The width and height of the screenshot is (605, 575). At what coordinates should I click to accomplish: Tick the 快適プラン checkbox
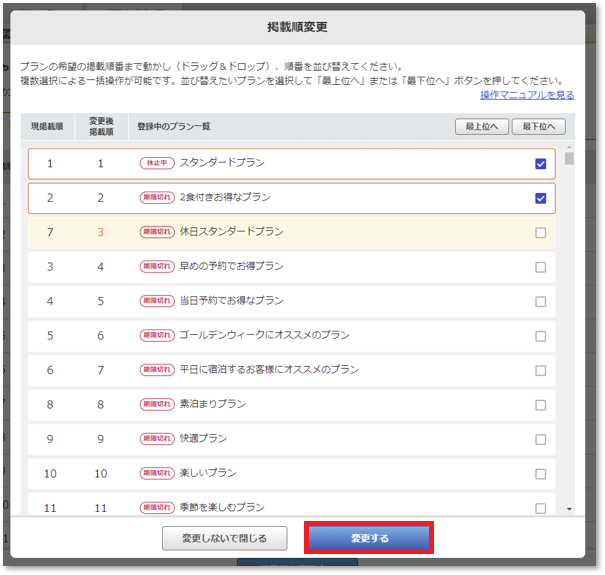pos(541,439)
